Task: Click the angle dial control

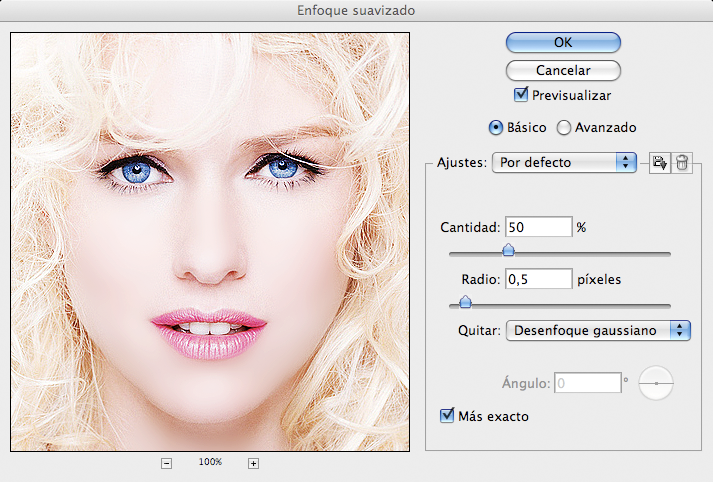Action: pyautogui.click(x=656, y=383)
